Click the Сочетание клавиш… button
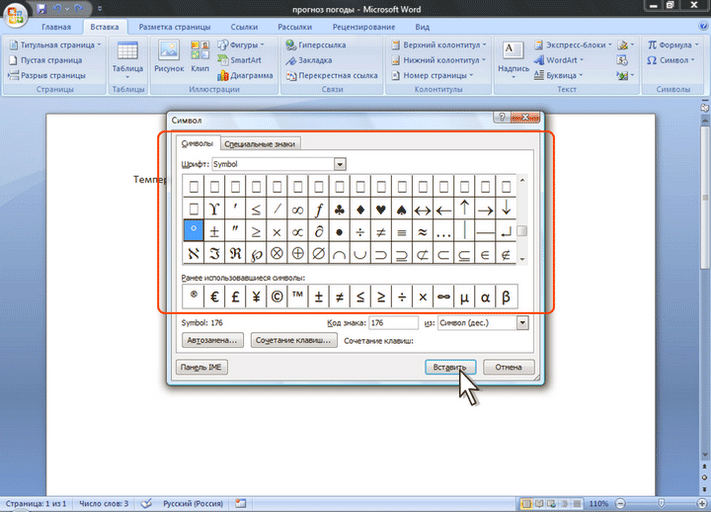The width and height of the screenshot is (711, 512). tap(293, 340)
